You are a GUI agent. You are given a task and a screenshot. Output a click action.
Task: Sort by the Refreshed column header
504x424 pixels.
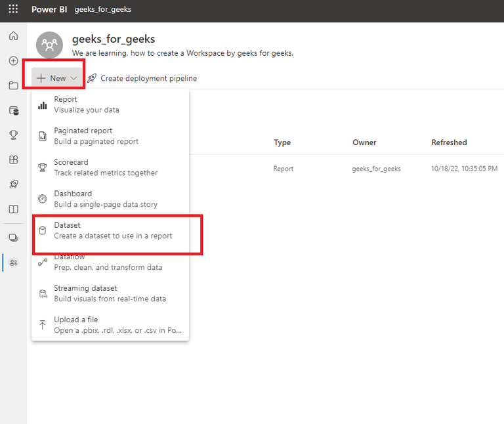tap(449, 142)
